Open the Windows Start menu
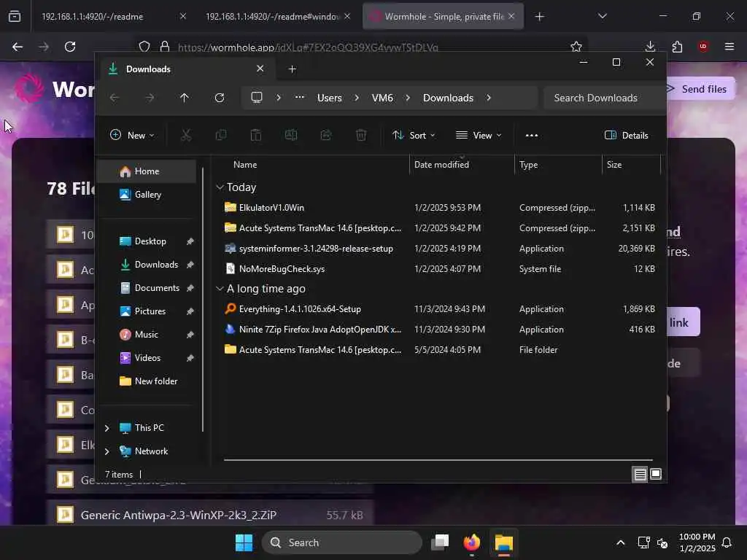This screenshot has width=747, height=560. tap(244, 542)
